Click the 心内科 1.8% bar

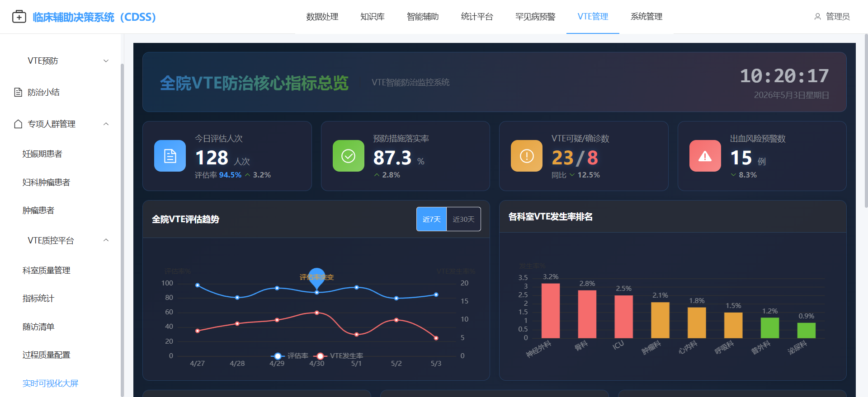697,323
